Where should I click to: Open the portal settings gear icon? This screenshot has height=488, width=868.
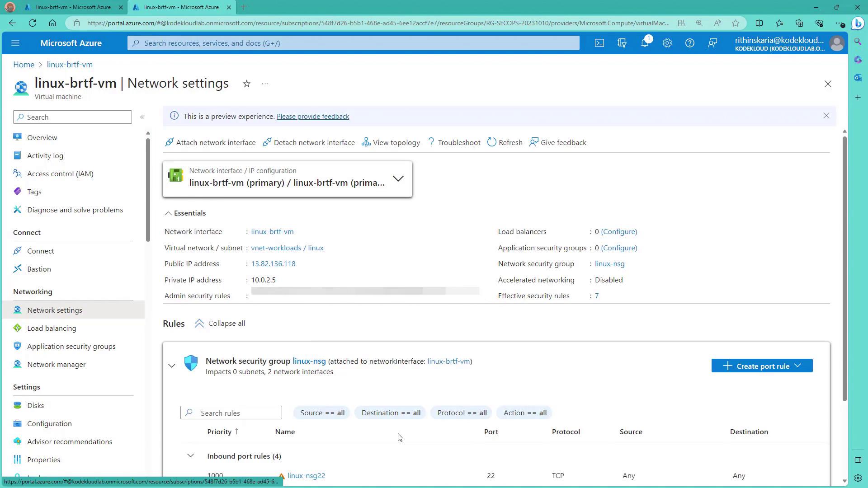pyautogui.click(x=667, y=43)
